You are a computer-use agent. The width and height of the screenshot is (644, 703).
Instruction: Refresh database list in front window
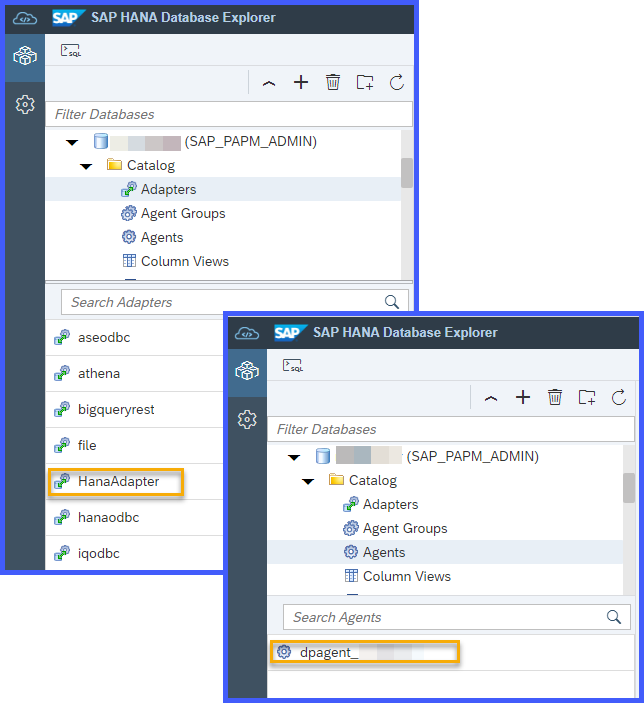point(619,397)
